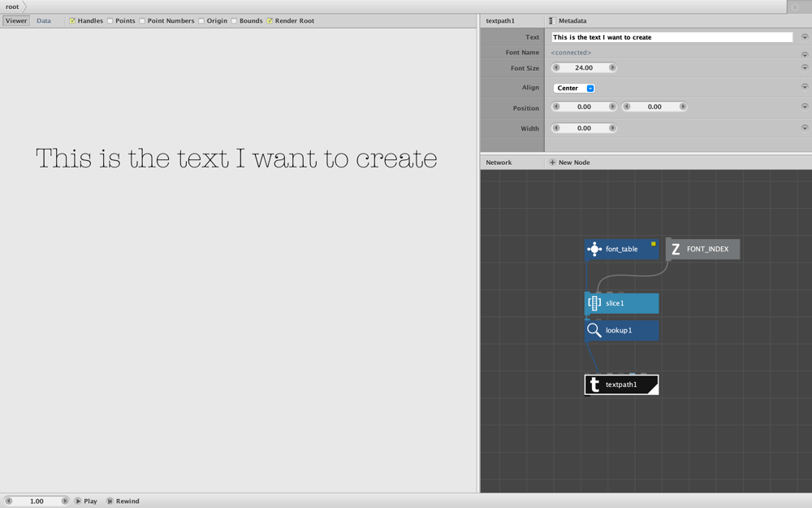Click the Network panel label
This screenshot has height=508, width=812.
pyautogui.click(x=499, y=163)
